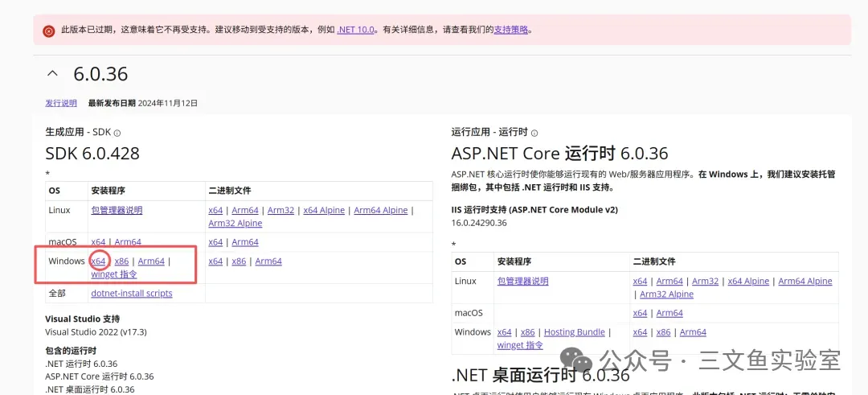The image size is (868, 395).
Task: Download SDK macOS x64 binary
Action: click(215, 242)
